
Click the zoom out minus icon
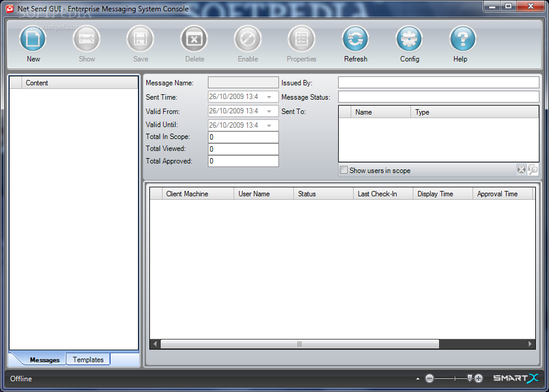[430, 378]
